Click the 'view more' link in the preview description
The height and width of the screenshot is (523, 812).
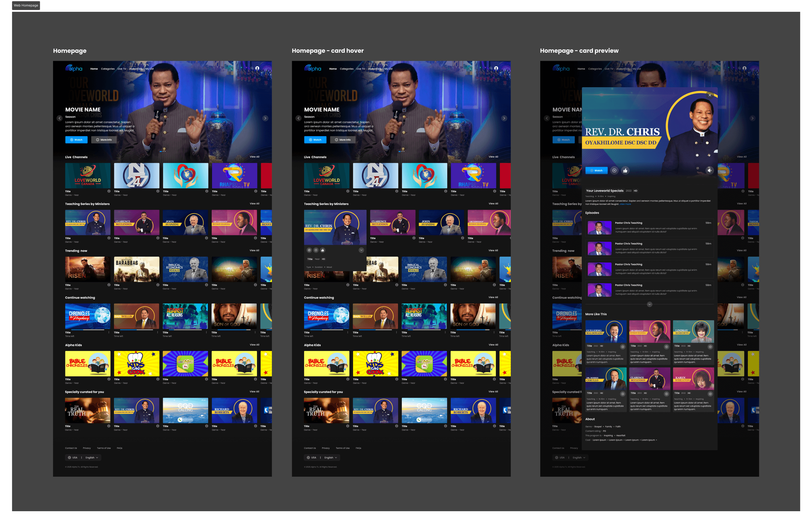click(625, 204)
